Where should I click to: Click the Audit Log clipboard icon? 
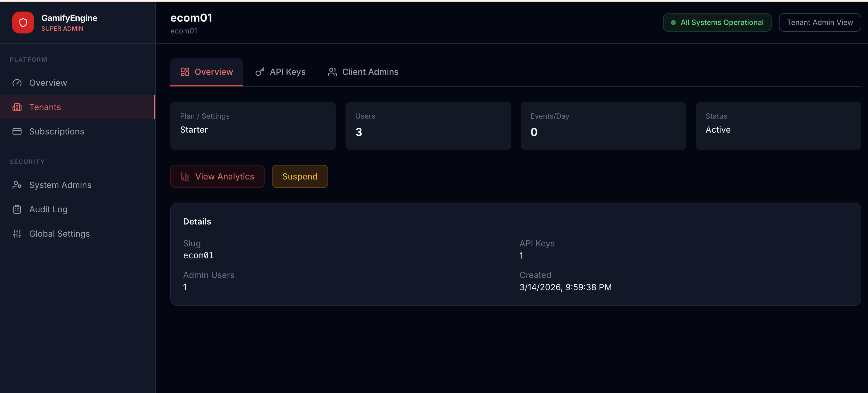17,209
